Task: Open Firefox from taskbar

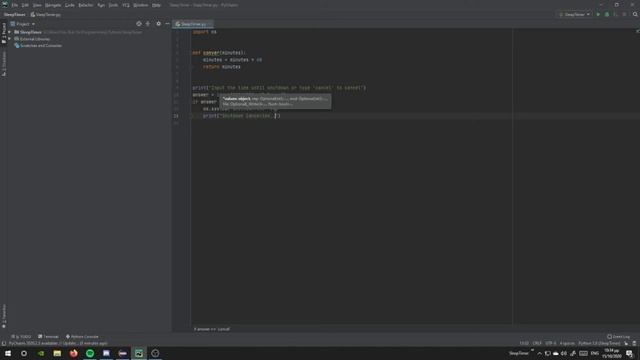Action: [x=73, y=353]
